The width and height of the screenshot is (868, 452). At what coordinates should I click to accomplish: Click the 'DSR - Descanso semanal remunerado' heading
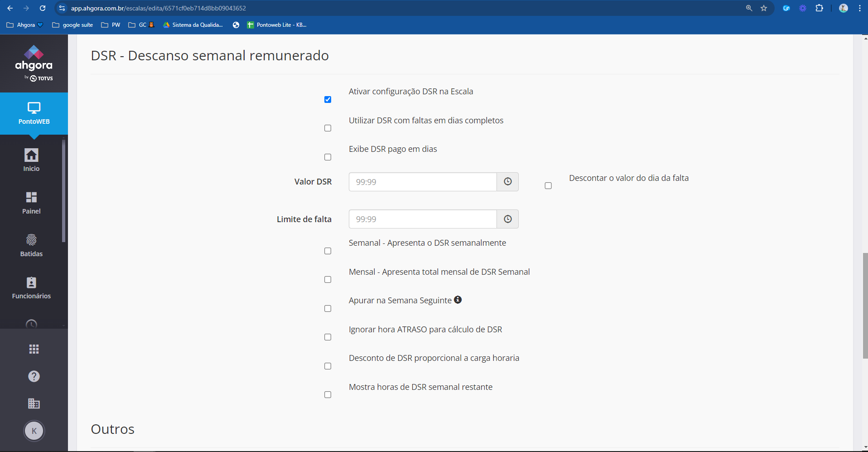tap(210, 55)
